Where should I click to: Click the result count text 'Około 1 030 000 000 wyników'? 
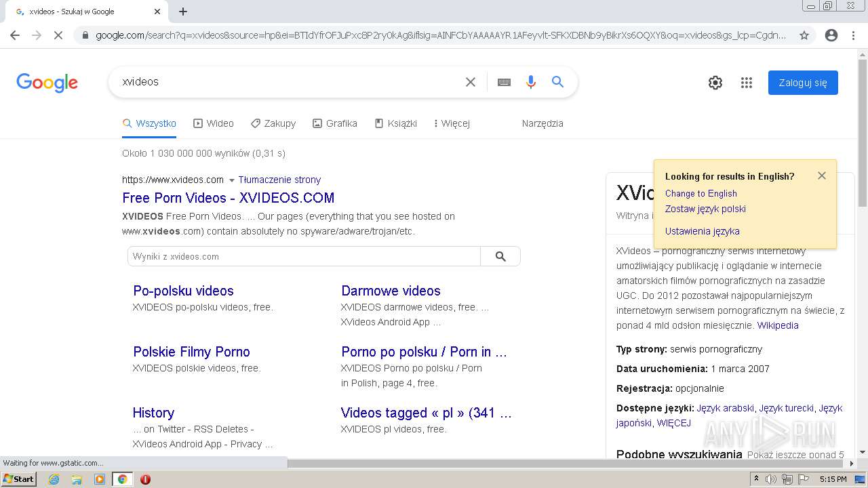(186, 153)
